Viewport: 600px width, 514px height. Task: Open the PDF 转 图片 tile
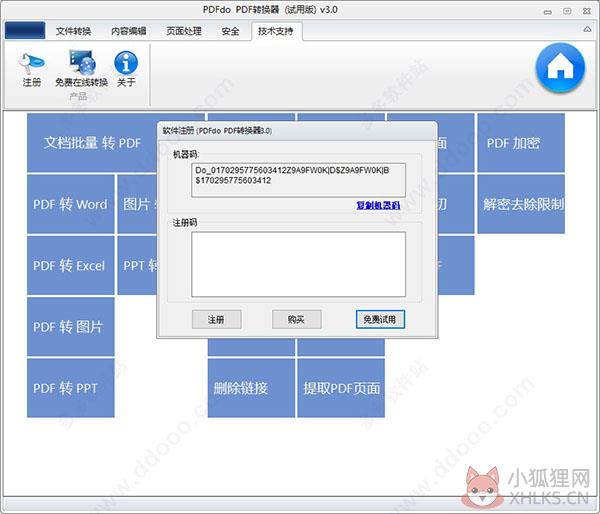70,326
